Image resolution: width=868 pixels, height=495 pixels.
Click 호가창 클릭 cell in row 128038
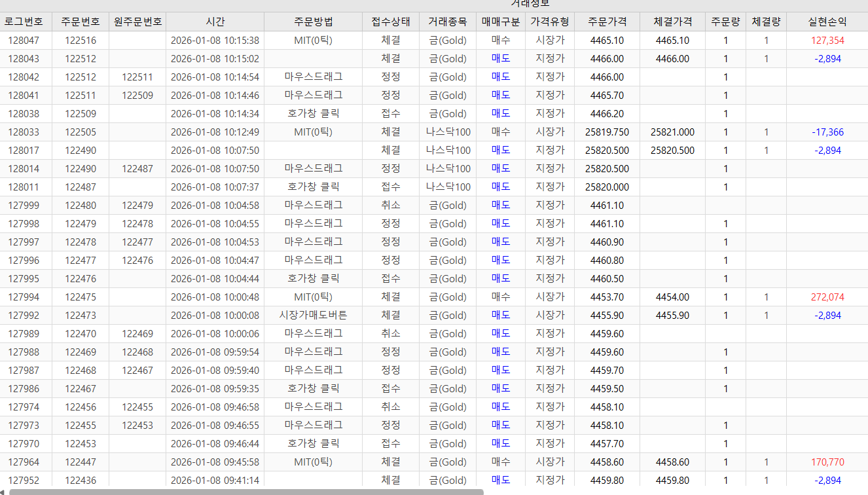(x=313, y=113)
